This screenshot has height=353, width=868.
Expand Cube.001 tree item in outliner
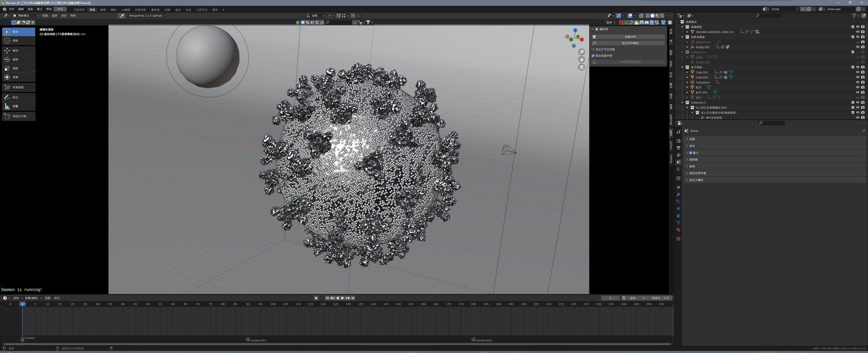click(x=688, y=72)
